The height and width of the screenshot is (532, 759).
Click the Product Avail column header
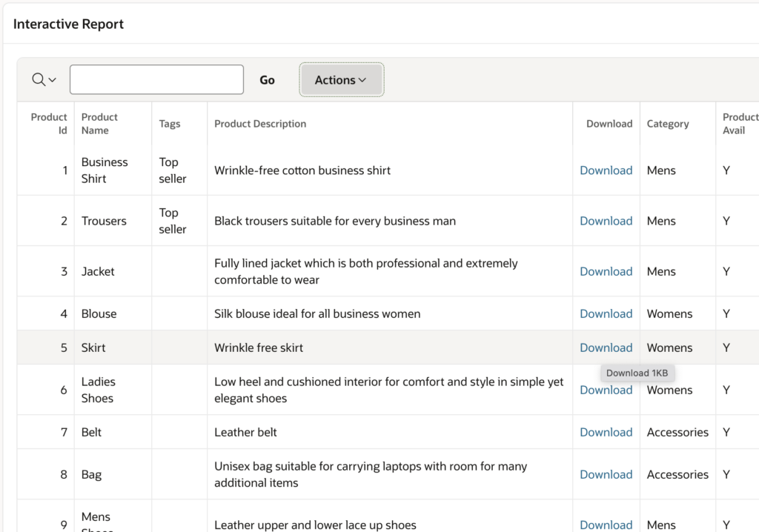coord(739,124)
